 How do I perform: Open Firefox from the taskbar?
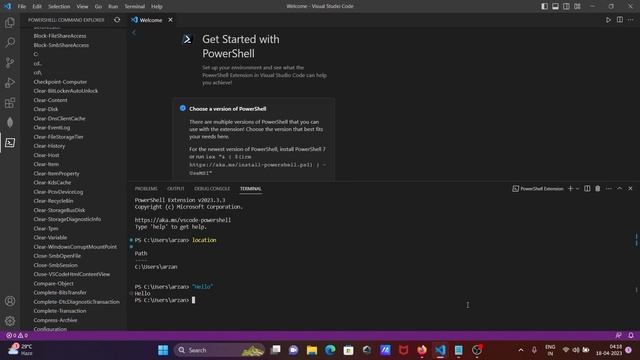tap(422, 350)
